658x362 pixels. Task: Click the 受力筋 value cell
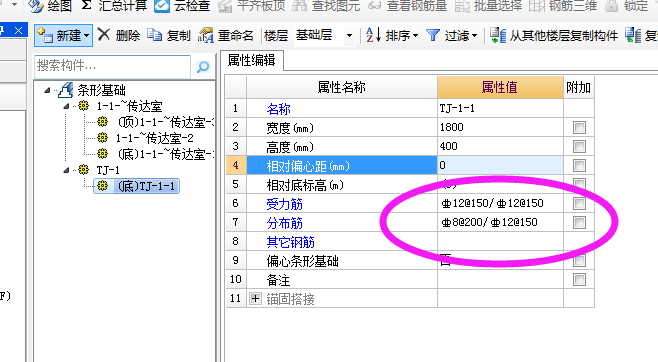tap(500, 203)
